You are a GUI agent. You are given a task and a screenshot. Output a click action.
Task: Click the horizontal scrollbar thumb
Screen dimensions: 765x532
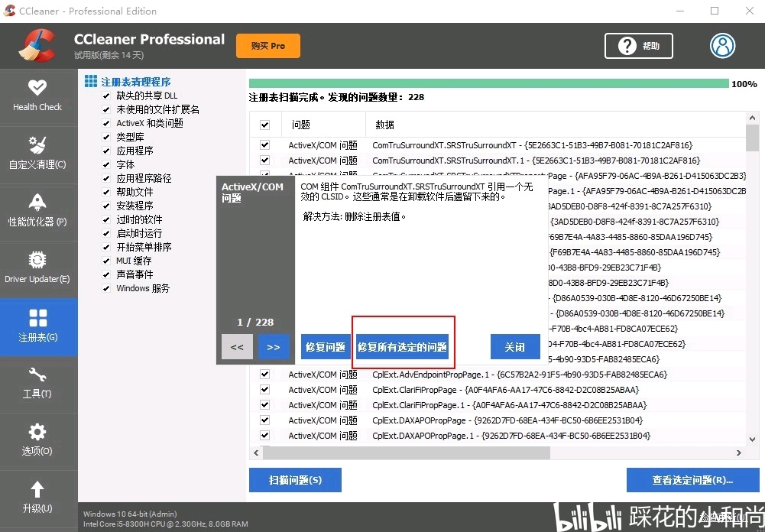(407, 453)
